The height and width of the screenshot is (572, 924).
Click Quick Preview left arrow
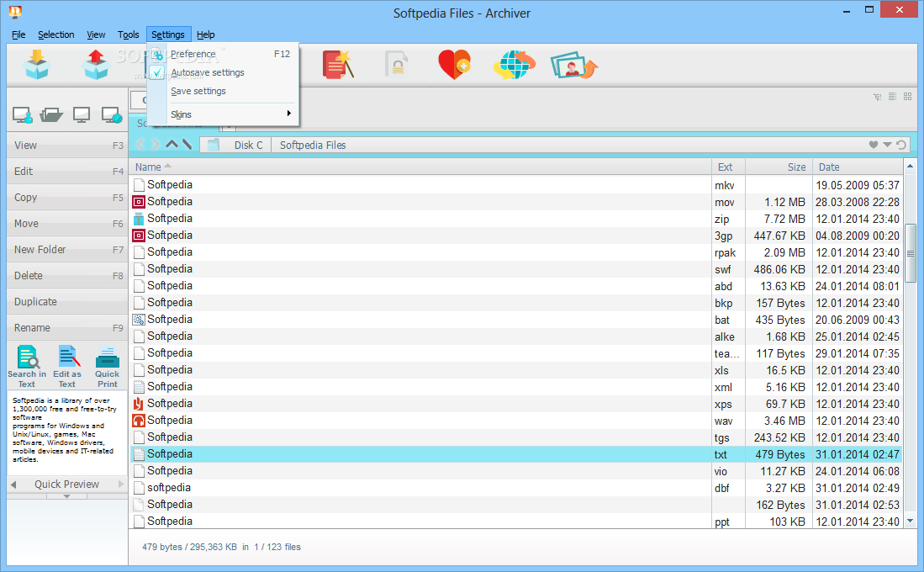click(x=13, y=485)
